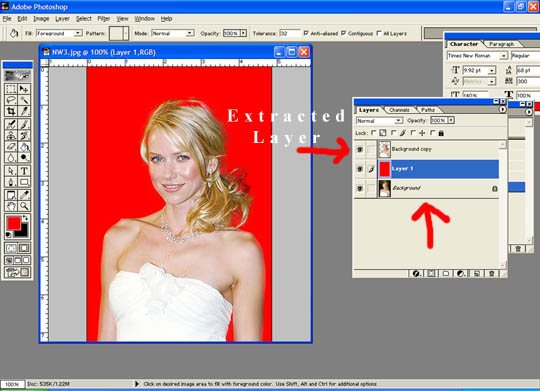Image resolution: width=540 pixels, height=391 pixels.
Task: Click the trash icon in Layers panel
Action: [492, 274]
